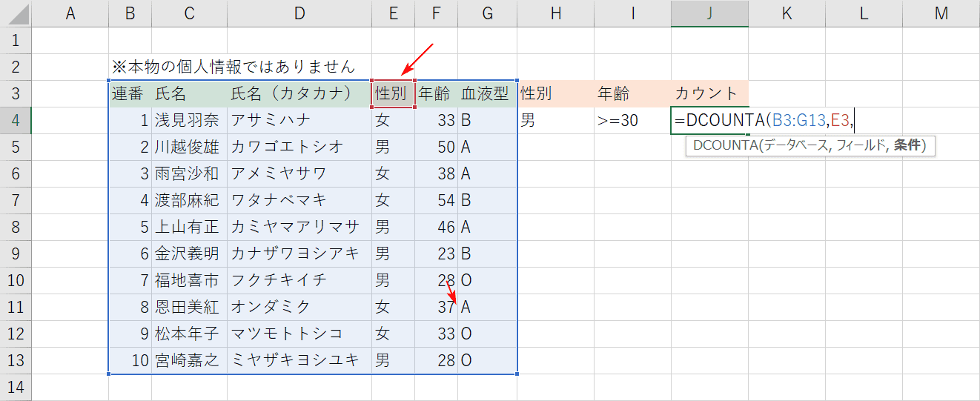Select age cell 23 for 金沢義明
This screenshot has width=980, height=401.
coord(436,253)
